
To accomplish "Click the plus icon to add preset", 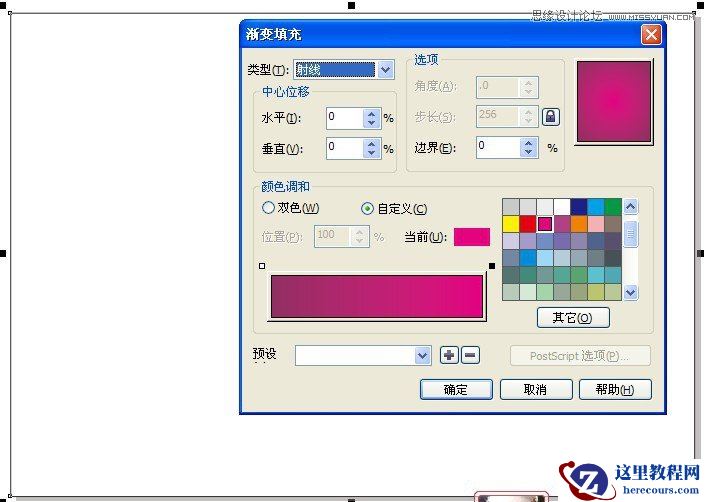I will click(449, 355).
